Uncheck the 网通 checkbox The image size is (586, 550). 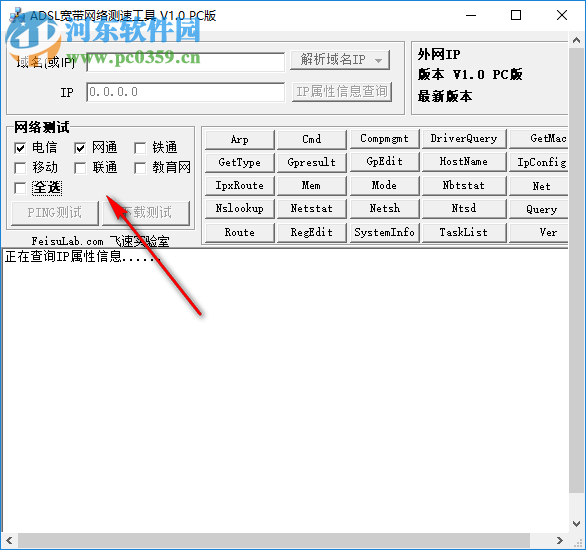(x=80, y=148)
